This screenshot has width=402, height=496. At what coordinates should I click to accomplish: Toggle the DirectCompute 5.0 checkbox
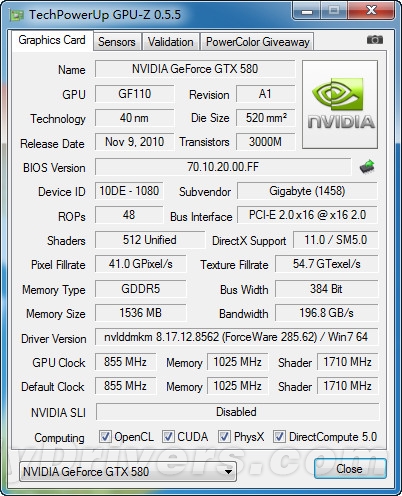(279, 436)
